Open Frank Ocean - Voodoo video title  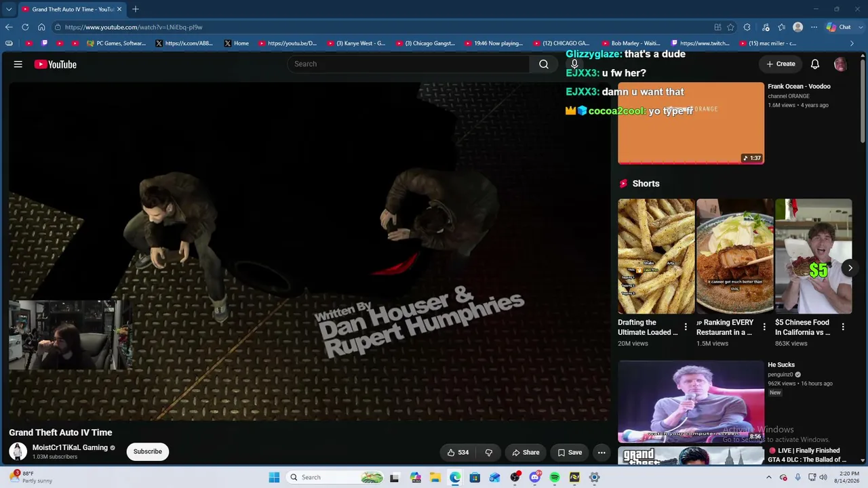[799, 87]
